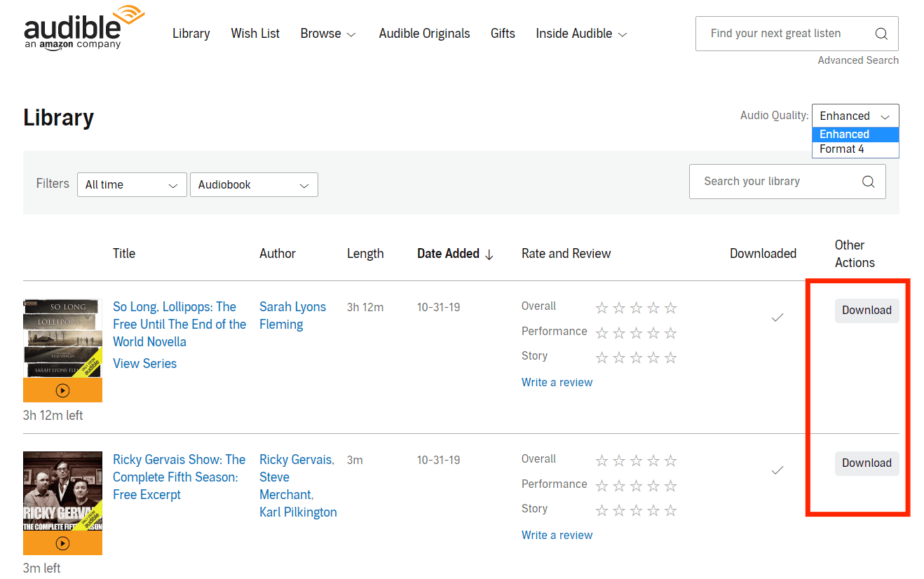Open Advanced Search link
924x579 pixels.
(x=858, y=60)
